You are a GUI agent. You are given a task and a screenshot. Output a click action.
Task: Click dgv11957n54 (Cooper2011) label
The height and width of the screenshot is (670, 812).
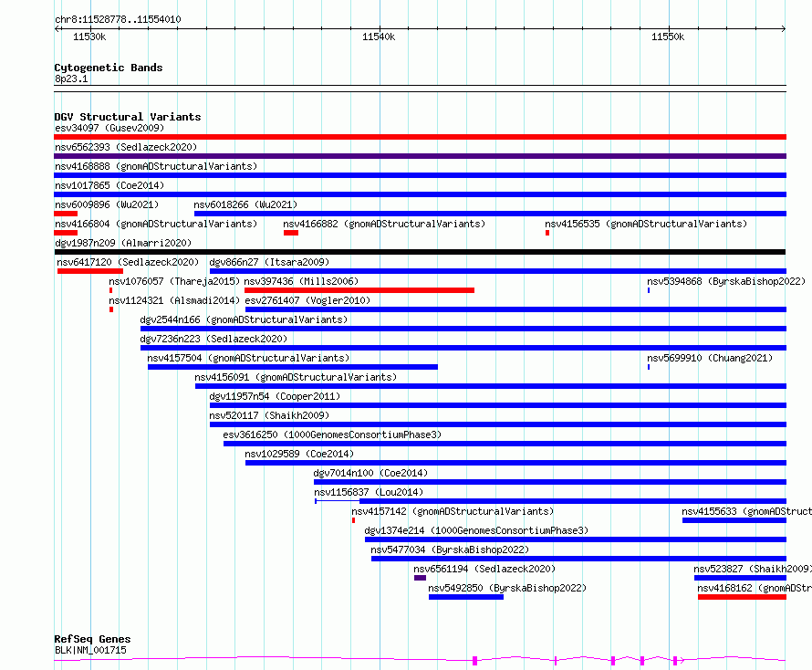275,396
